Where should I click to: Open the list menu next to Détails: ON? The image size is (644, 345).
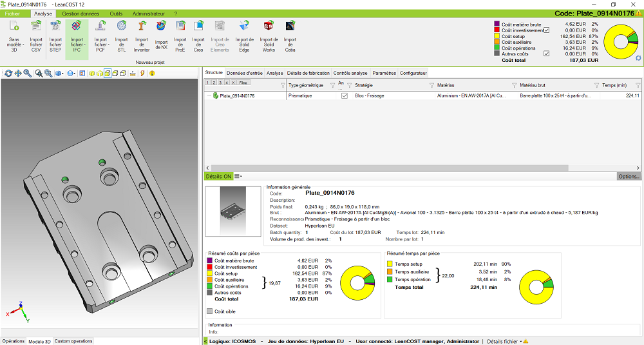[238, 177]
